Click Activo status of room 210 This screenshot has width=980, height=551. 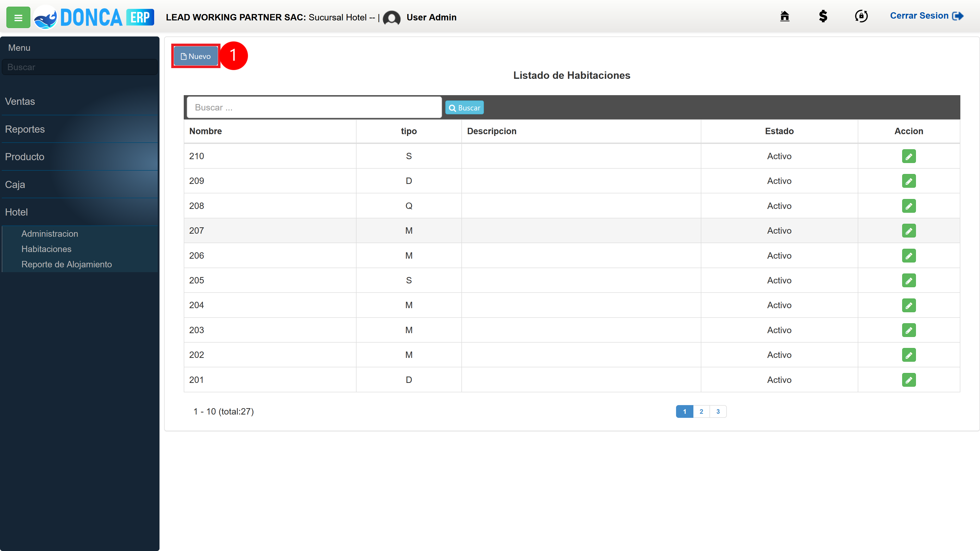coord(779,156)
